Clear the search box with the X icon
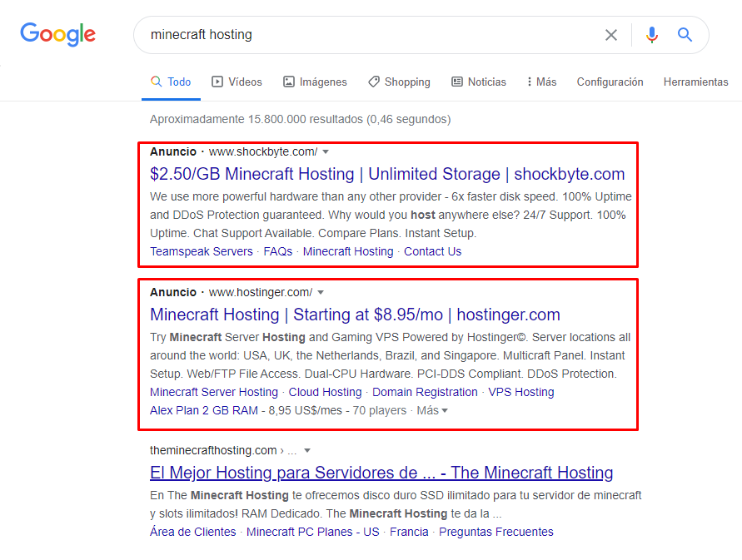742x560 pixels. [x=611, y=35]
